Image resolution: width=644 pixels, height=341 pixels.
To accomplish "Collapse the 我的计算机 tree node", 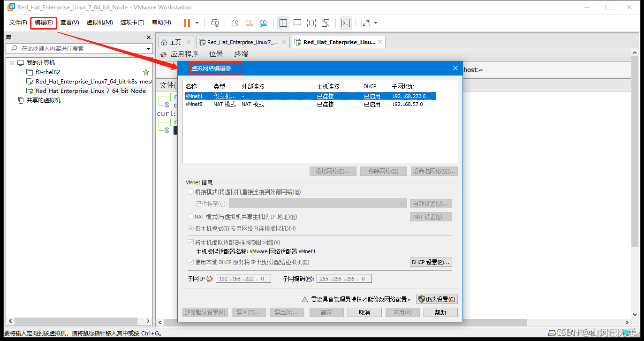I will (x=12, y=63).
